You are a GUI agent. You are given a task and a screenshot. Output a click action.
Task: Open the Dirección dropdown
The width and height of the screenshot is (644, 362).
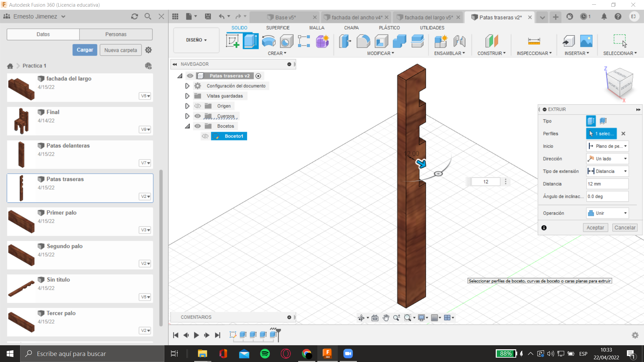(607, 159)
